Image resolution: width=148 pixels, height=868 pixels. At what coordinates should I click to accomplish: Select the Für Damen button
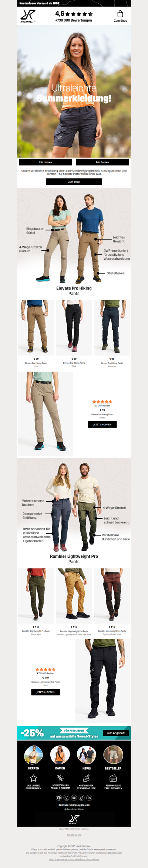click(x=102, y=162)
